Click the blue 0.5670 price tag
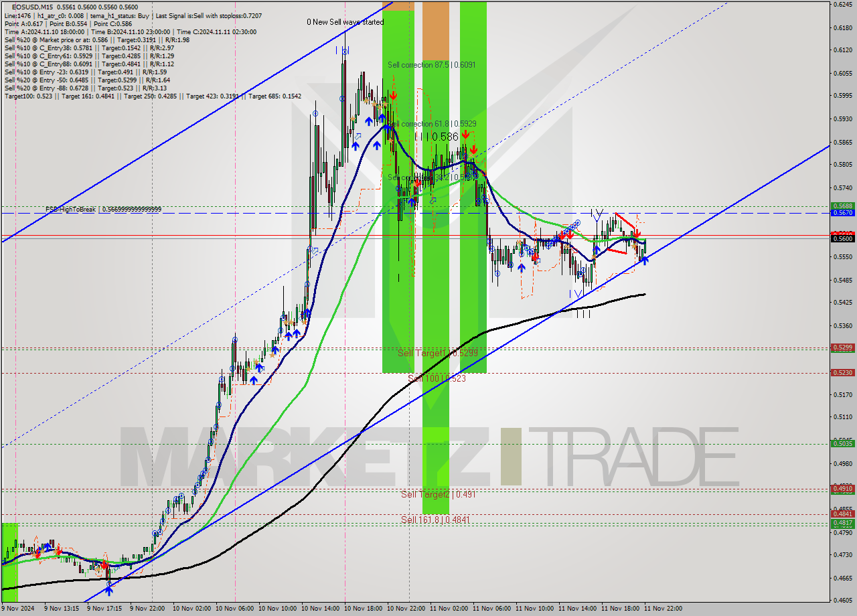Image resolution: width=857 pixels, height=616 pixels. click(x=842, y=213)
